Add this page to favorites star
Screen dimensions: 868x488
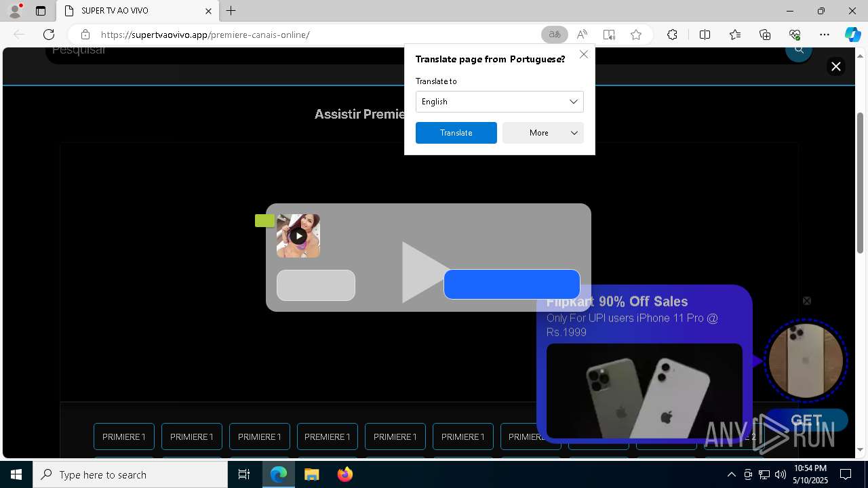[636, 35]
